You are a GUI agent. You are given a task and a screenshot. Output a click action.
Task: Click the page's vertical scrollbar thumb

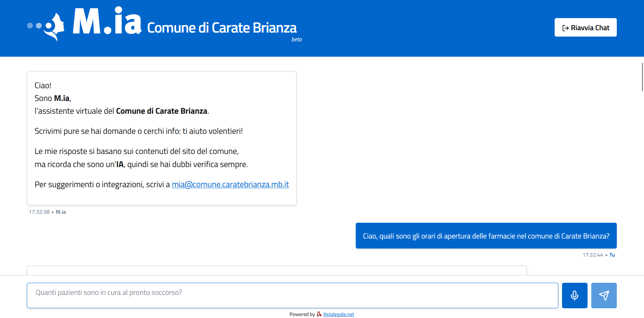click(x=642, y=76)
